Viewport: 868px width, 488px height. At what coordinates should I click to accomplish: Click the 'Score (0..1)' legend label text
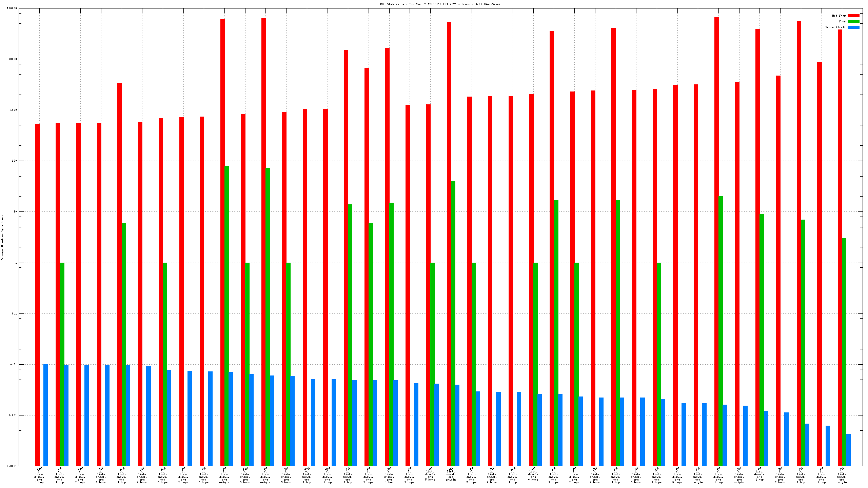pos(835,27)
